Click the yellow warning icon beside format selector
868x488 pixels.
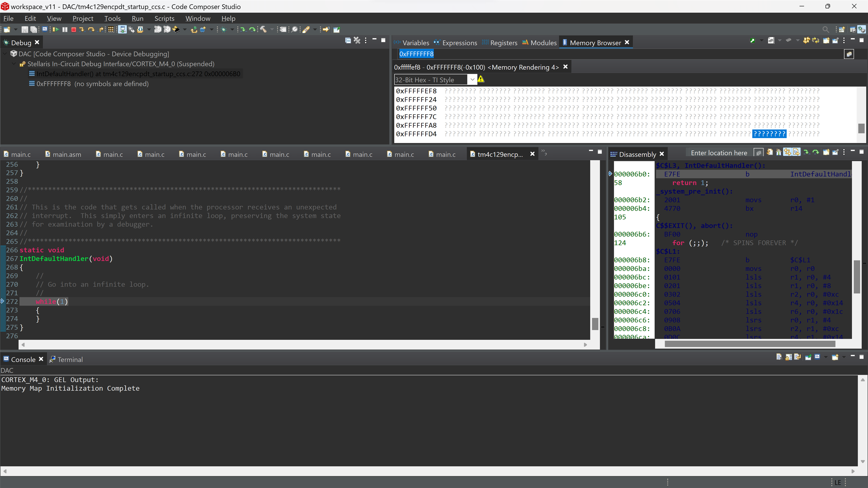tap(481, 79)
